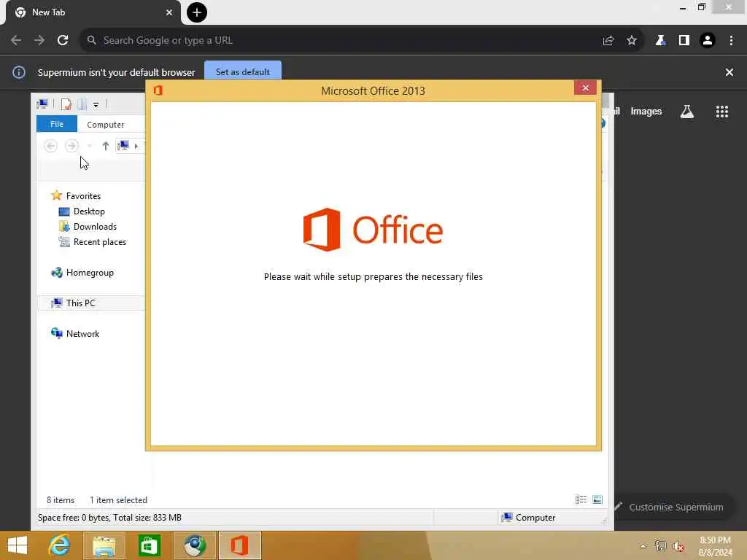Open a new browser tab
This screenshot has height=560, width=747.
coord(197,12)
